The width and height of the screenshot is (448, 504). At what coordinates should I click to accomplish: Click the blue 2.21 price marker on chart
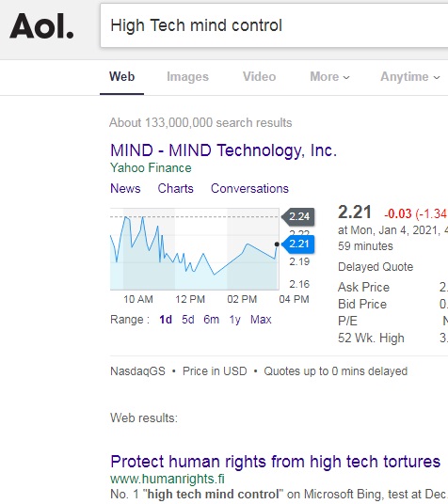tap(298, 244)
